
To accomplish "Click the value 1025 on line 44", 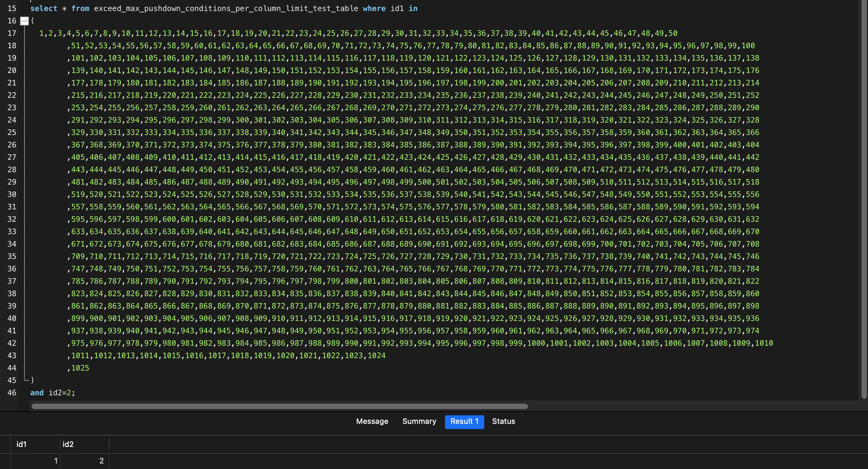I will (x=80, y=368).
